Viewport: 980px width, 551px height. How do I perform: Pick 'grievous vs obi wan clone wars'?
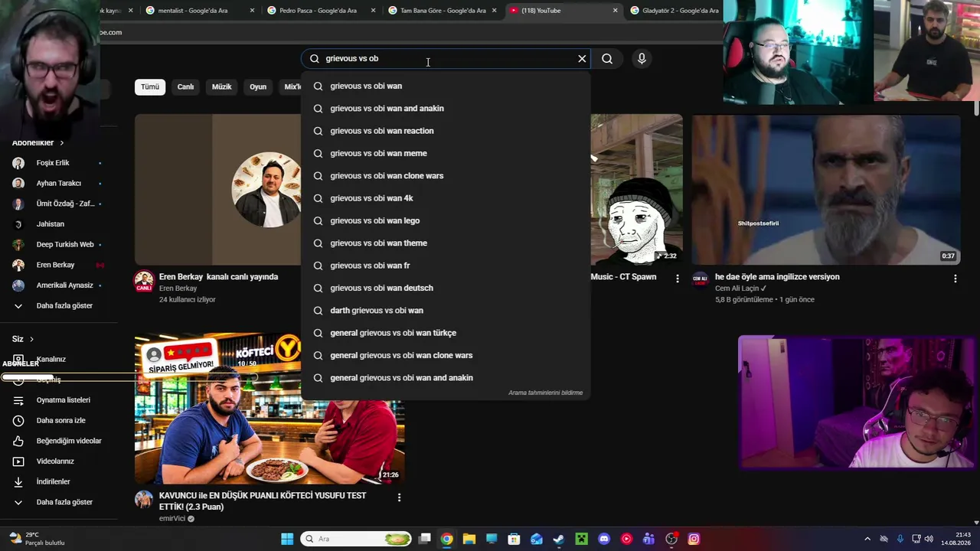pyautogui.click(x=446, y=176)
